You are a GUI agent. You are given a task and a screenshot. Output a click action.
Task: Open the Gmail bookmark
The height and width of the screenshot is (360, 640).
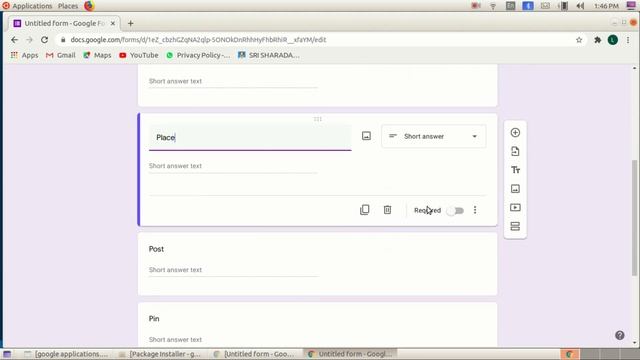[x=60, y=55]
